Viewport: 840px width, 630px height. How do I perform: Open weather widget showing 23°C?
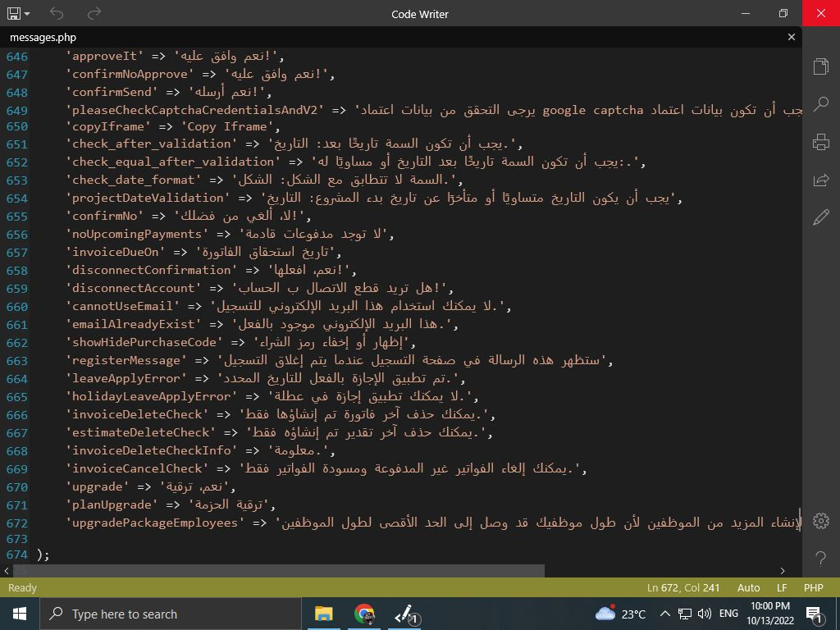click(x=620, y=614)
